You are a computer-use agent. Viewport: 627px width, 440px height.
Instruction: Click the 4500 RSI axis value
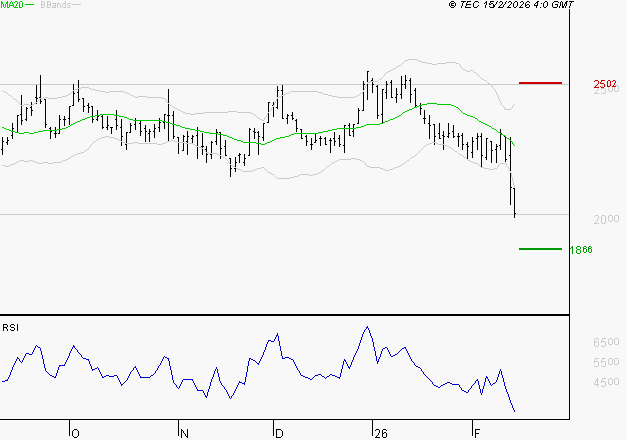(606, 382)
